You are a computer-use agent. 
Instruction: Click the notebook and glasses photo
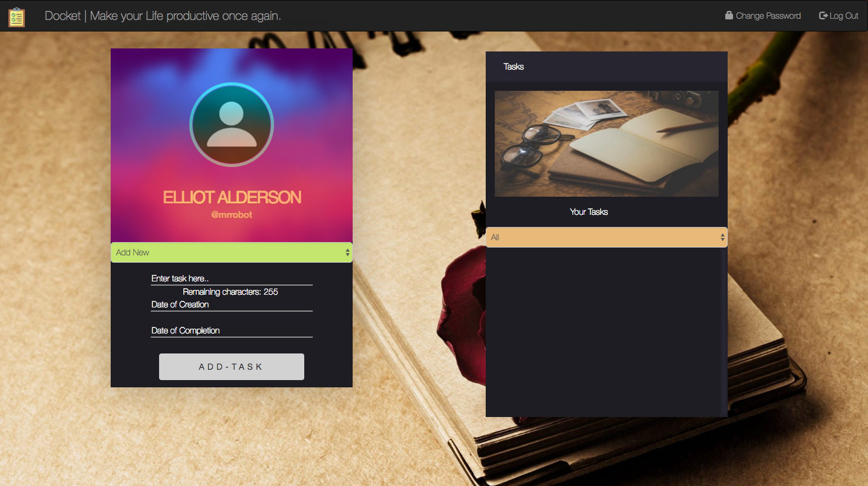(x=607, y=143)
